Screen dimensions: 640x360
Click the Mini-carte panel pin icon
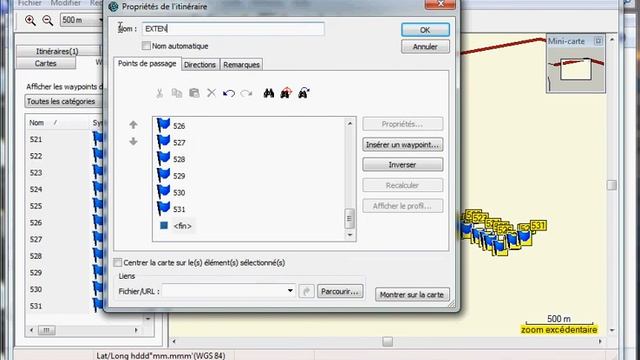598,41
